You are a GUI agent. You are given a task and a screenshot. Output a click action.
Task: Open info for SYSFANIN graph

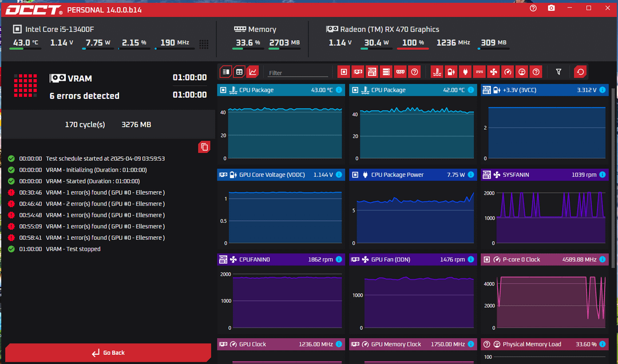tap(603, 175)
